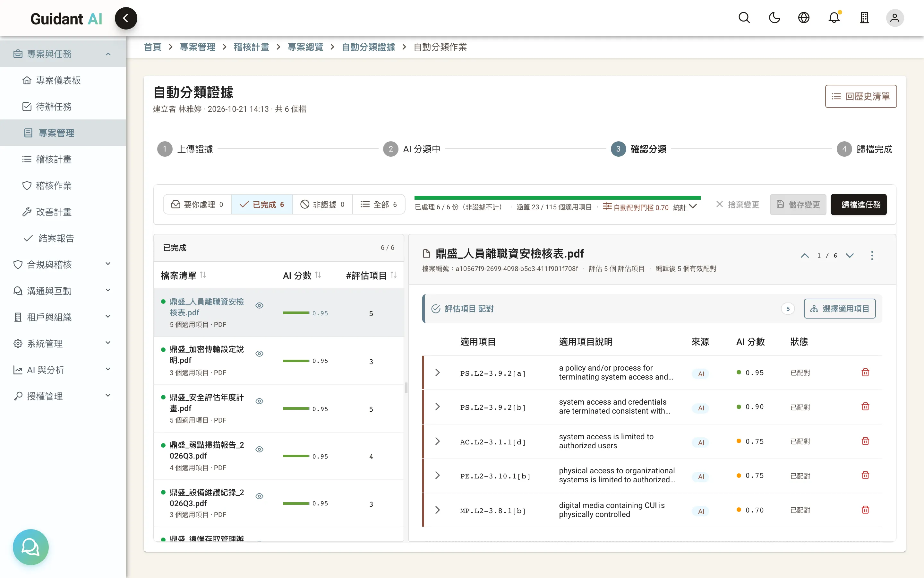The height and width of the screenshot is (578, 924).
Task: Switch to 非證據 filter tab
Action: [322, 205]
